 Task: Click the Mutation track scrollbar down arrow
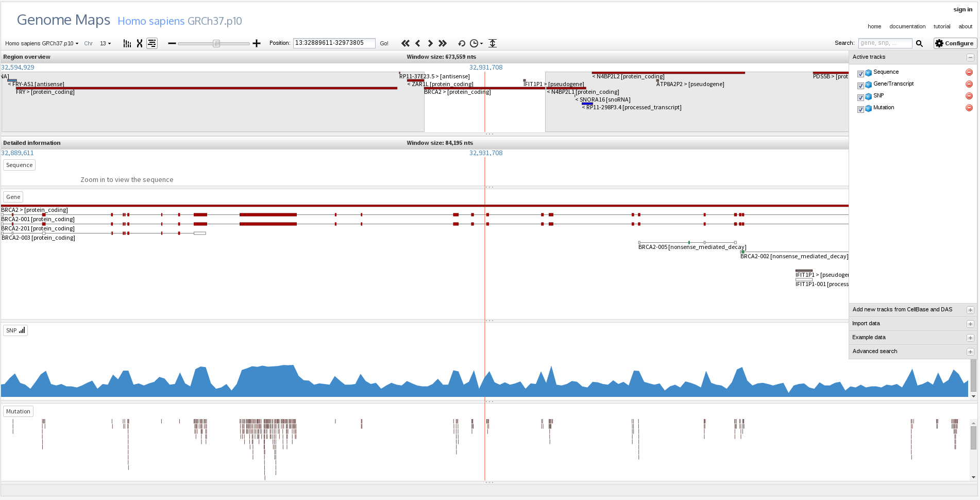pos(973,477)
